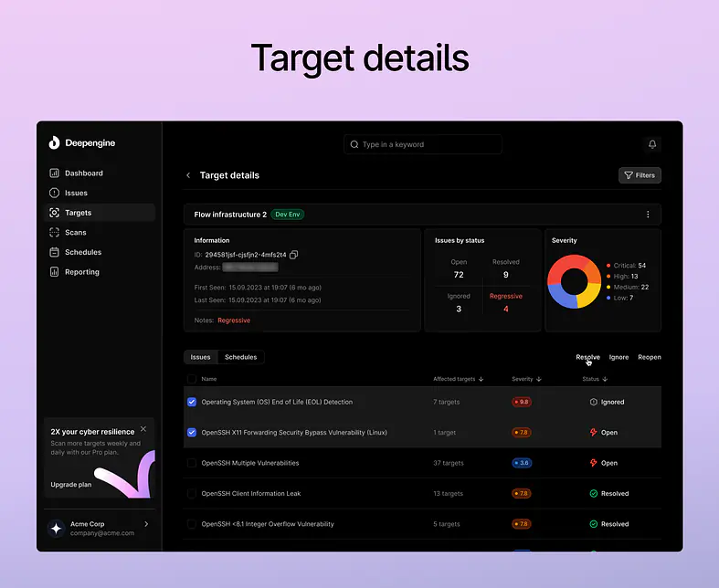
Task: Click the Medium: 22 legend entry
Action: pyautogui.click(x=628, y=287)
